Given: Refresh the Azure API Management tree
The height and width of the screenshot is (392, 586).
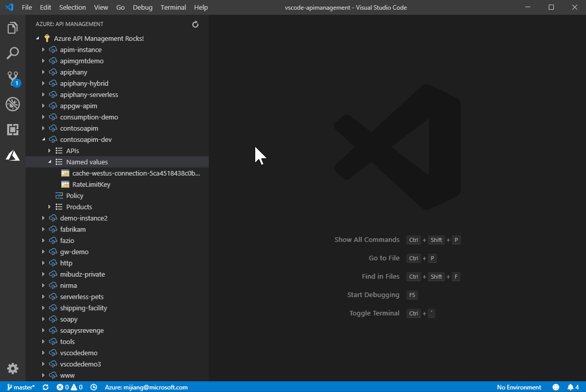Looking at the screenshot, I should point(195,24).
